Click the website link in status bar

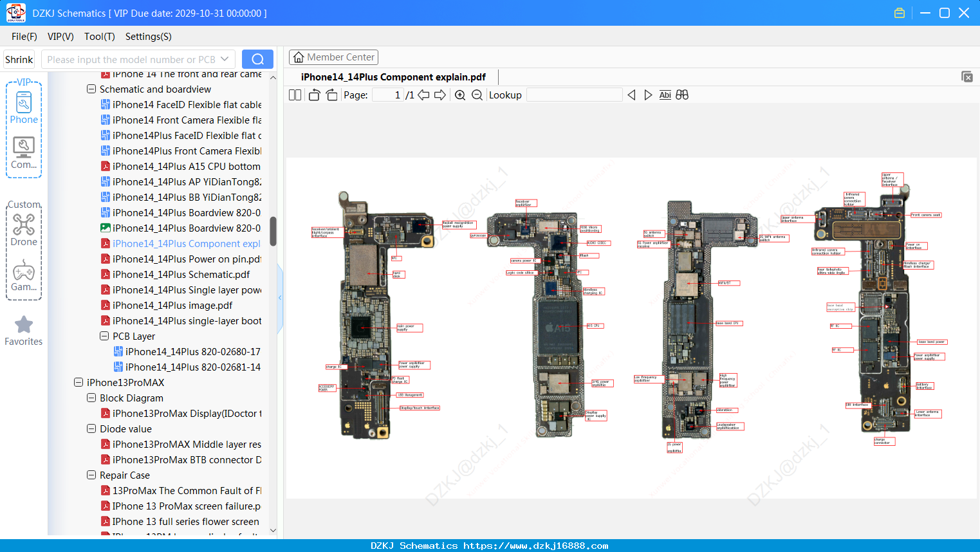(536, 546)
